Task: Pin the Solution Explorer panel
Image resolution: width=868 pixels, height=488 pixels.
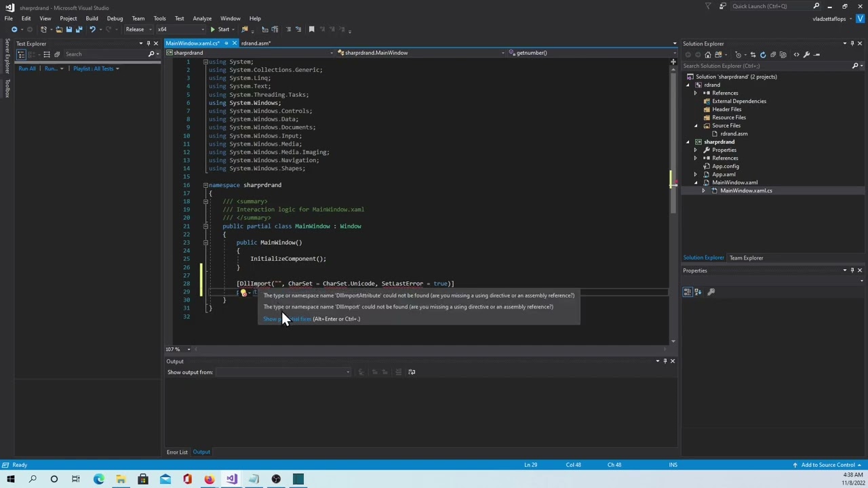Action: (852, 43)
